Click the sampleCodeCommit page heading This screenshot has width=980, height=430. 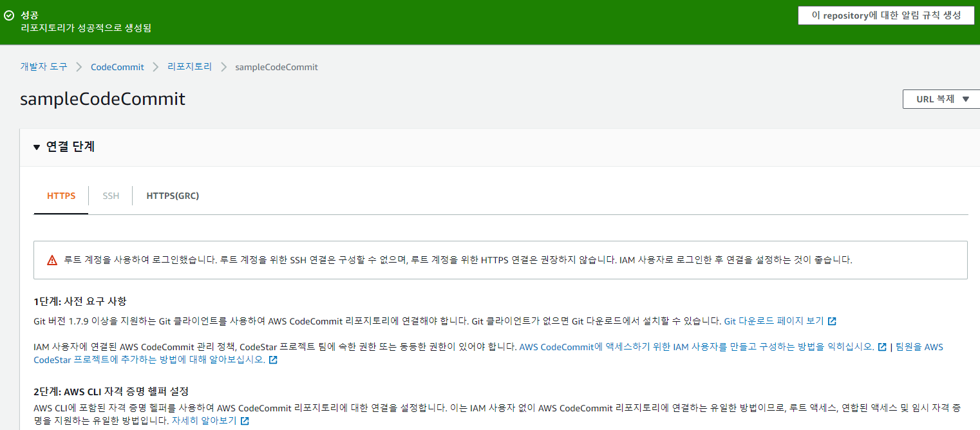(x=103, y=99)
